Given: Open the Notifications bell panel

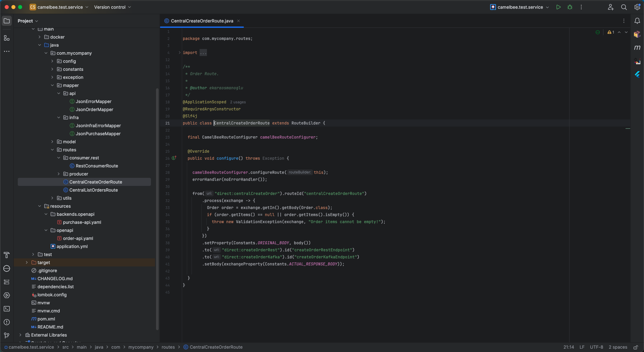Looking at the screenshot, I should coord(637,21).
